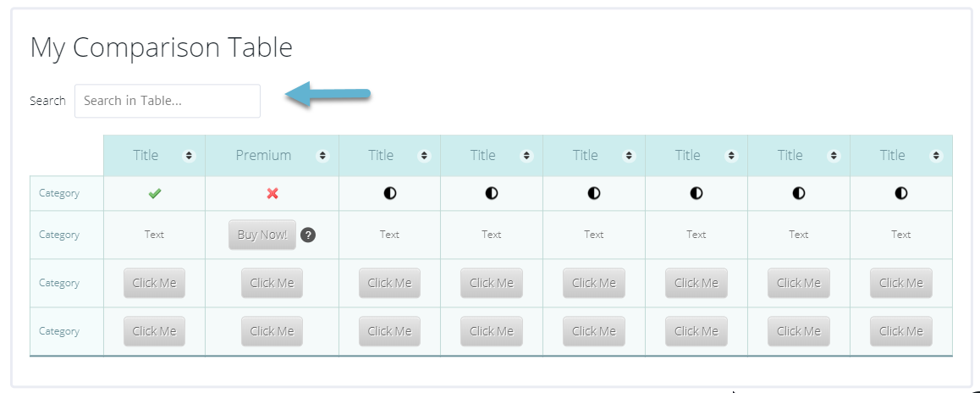
Task: Click the Search label text
Action: [x=47, y=101]
